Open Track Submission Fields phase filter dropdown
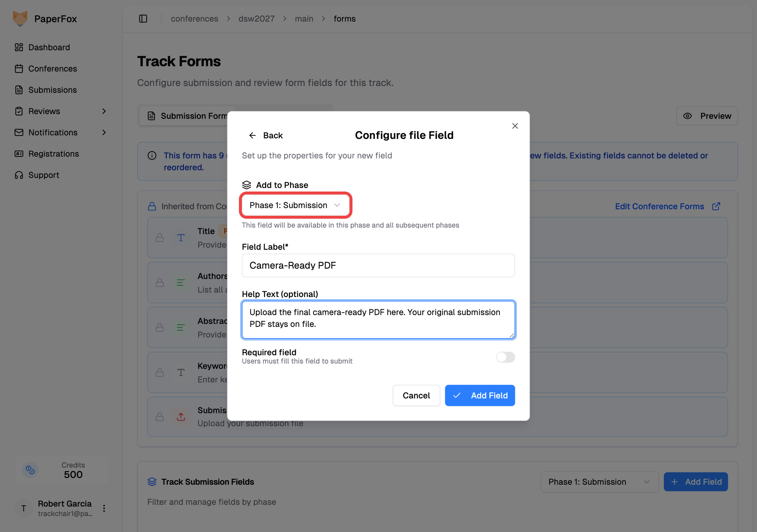757x532 pixels. pos(599,481)
